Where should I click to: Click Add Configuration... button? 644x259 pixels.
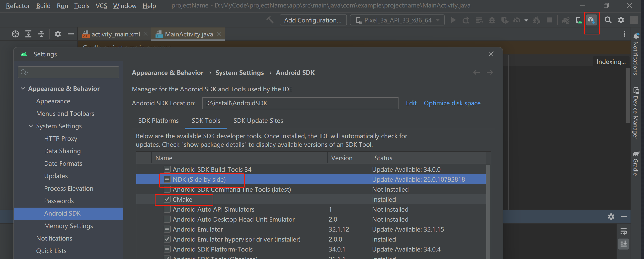pos(313,20)
